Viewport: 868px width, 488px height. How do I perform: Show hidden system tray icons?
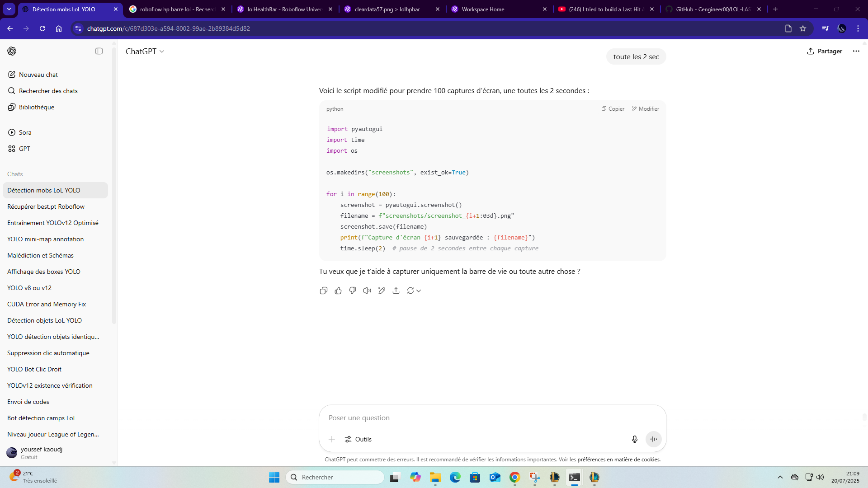pos(780,477)
